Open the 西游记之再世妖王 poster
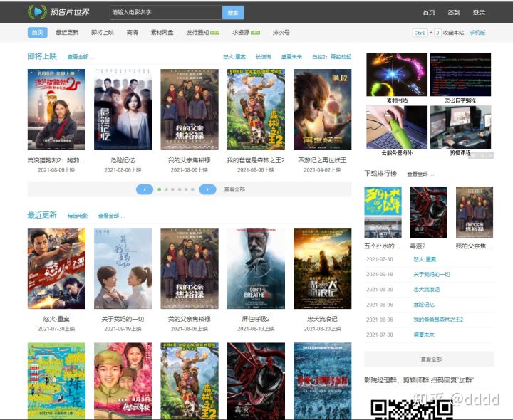The width and height of the screenshot is (513, 420). [322, 110]
